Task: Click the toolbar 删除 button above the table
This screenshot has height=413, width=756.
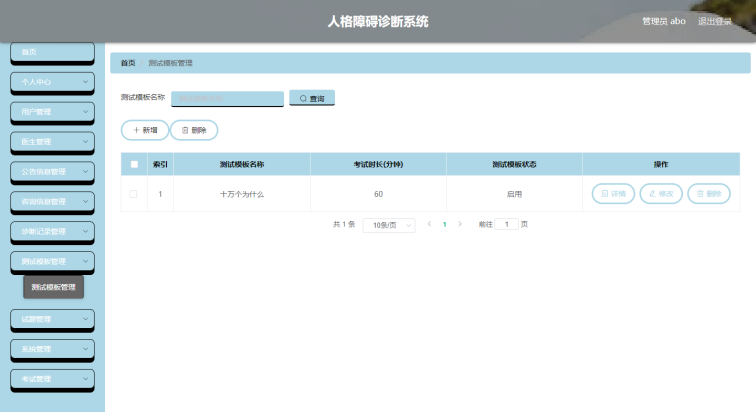Action: [x=194, y=130]
